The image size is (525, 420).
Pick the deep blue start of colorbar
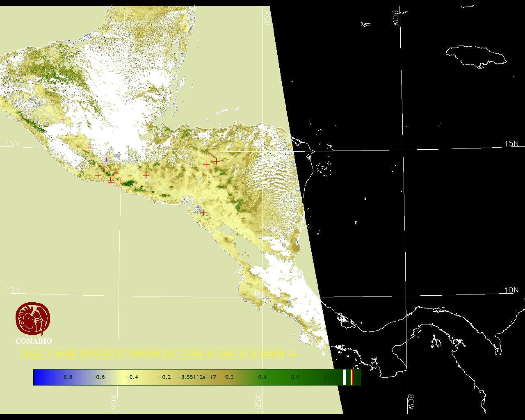click(x=38, y=377)
